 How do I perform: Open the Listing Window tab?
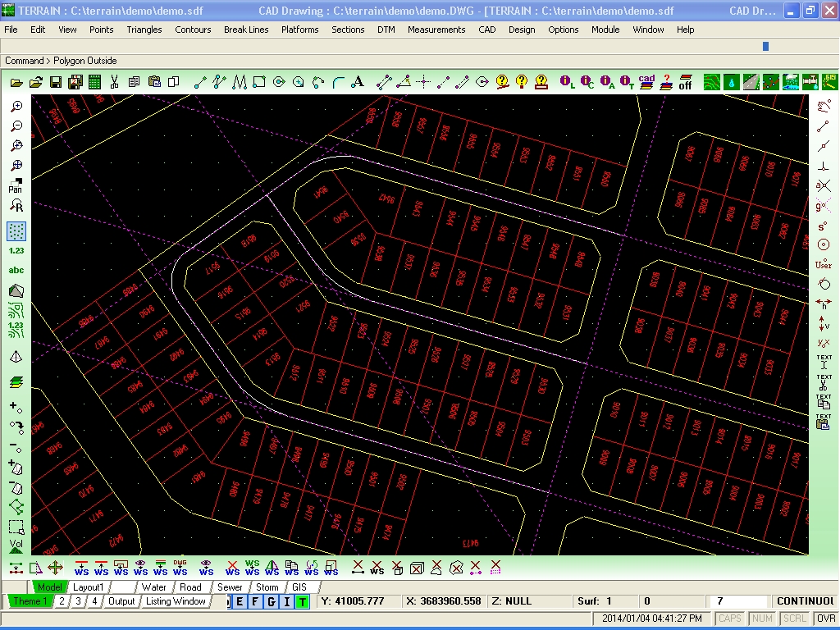[x=176, y=601]
